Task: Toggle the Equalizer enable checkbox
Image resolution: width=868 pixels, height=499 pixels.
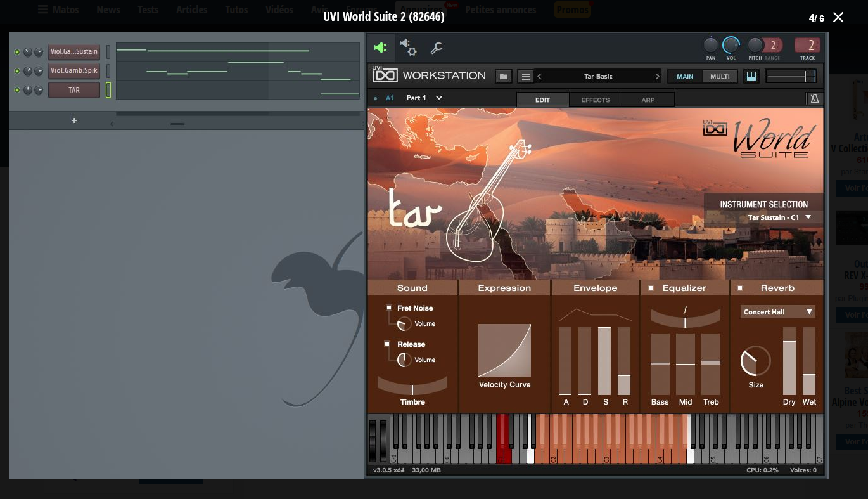Action: point(650,288)
